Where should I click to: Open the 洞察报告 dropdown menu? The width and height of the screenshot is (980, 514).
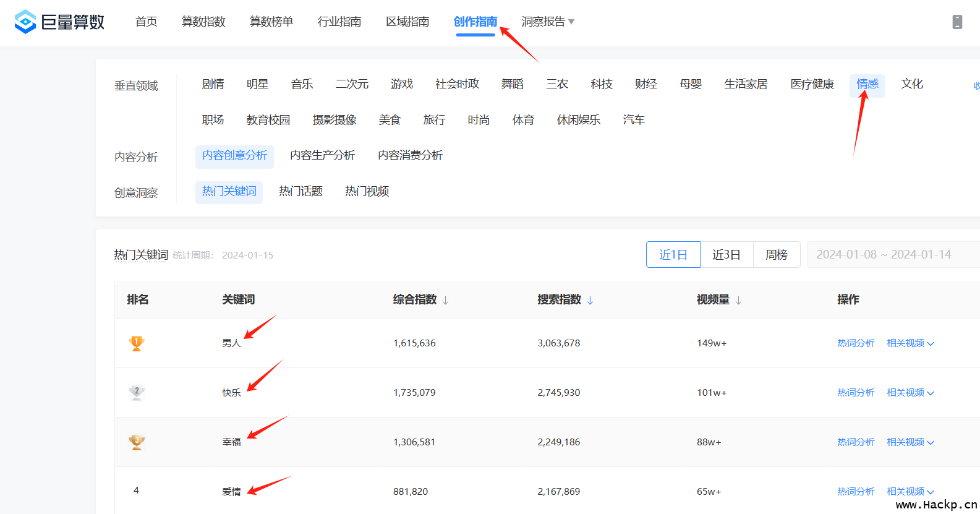[x=548, y=22]
